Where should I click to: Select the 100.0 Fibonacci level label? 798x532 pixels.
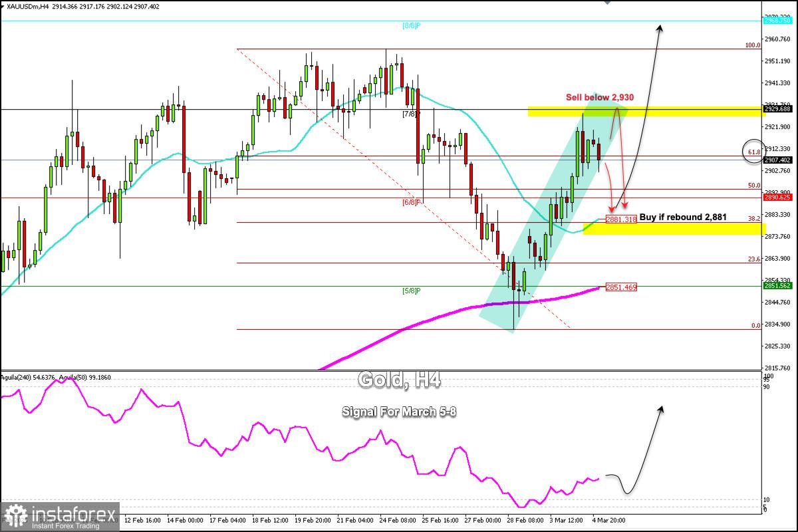point(753,46)
